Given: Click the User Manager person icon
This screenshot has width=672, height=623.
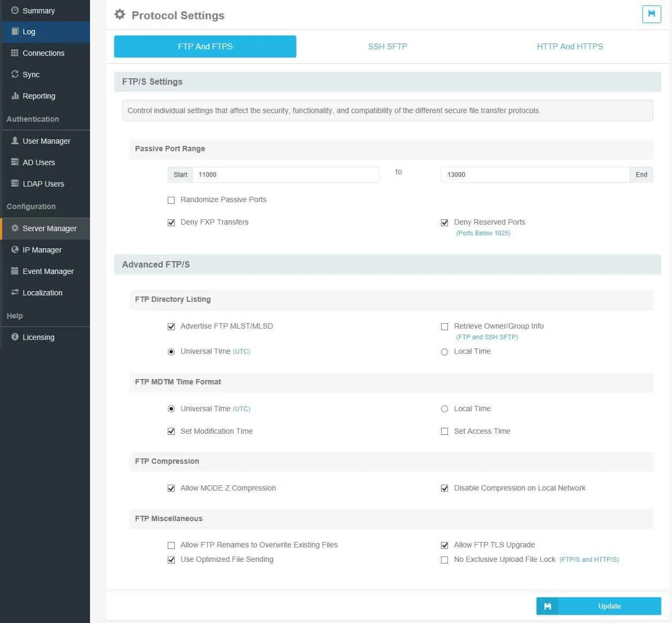Looking at the screenshot, I should coord(15,140).
